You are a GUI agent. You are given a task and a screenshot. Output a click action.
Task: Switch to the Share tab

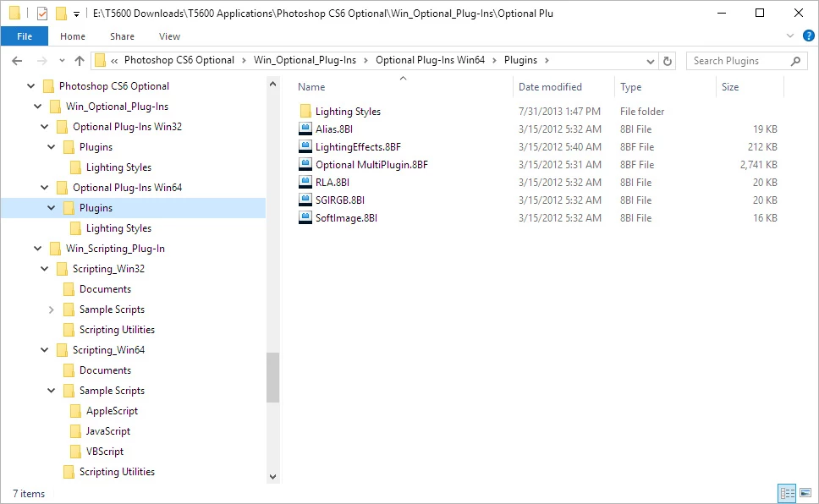click(x=122, y=36)
